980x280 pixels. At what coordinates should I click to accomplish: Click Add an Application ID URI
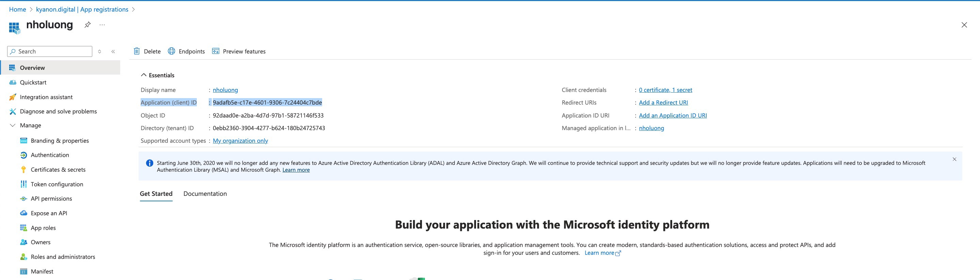point(673,116)
